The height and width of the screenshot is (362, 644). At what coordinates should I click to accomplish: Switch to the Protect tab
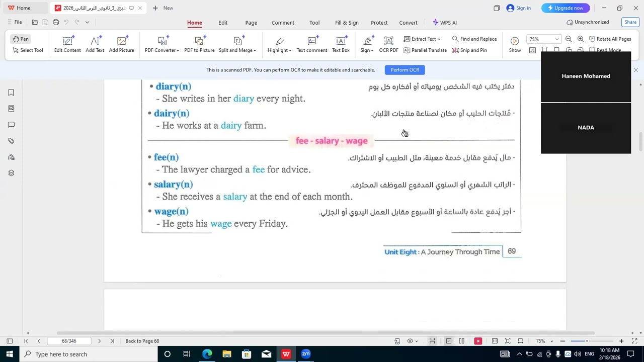pyautogui.click(x=379, y=23)
